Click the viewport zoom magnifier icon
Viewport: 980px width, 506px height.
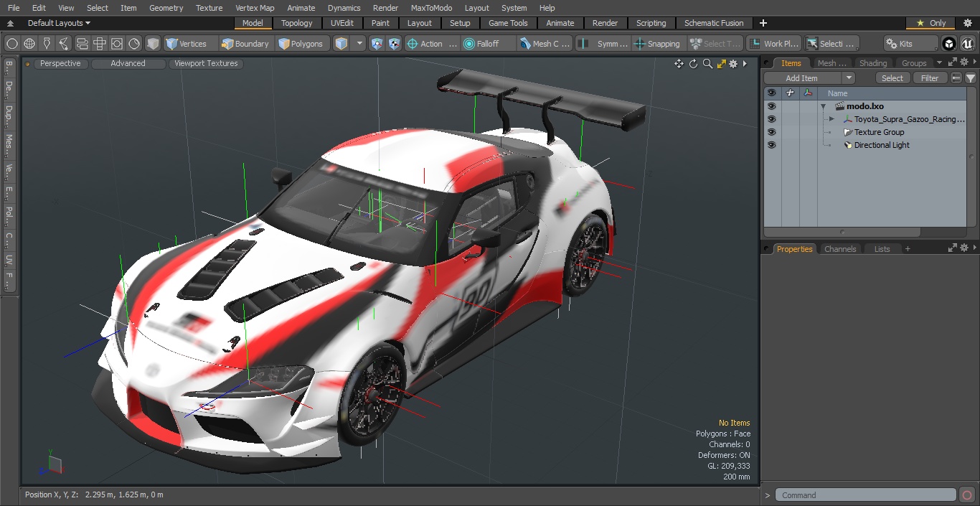707,64
